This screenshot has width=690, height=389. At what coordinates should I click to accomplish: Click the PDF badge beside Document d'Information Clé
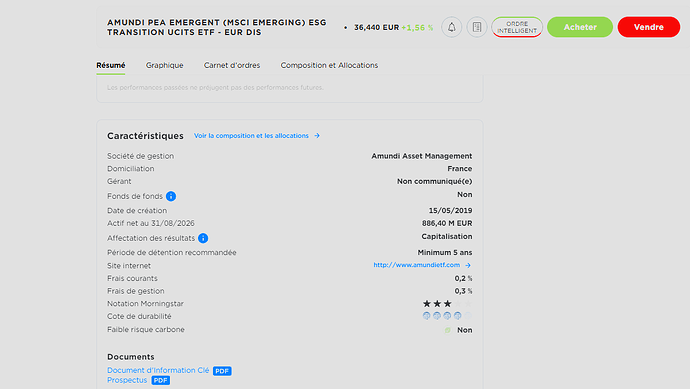222,371
